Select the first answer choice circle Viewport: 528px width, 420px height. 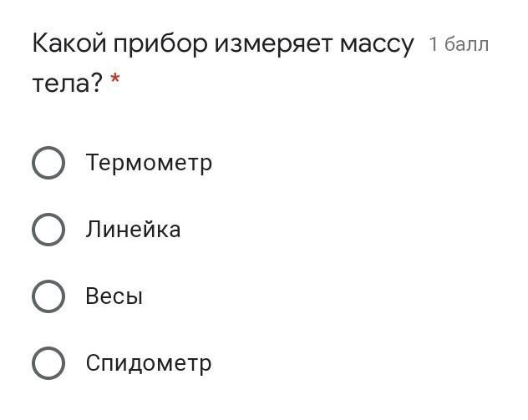pyautogui.click(x=48, y=163)
